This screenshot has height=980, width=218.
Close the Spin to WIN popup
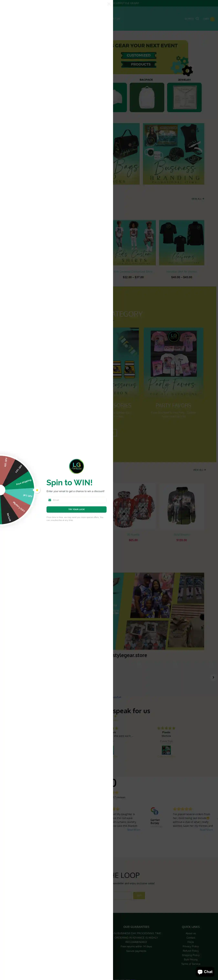coord(109,4)
